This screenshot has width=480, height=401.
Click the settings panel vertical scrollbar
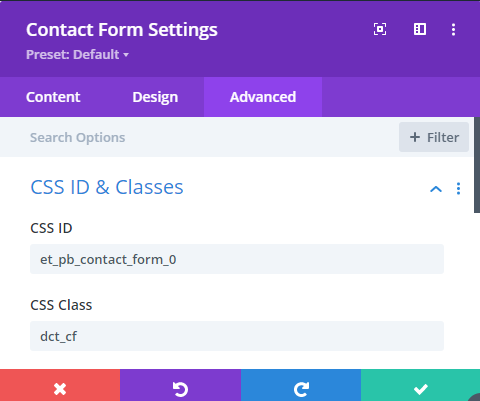coord(477,165)
